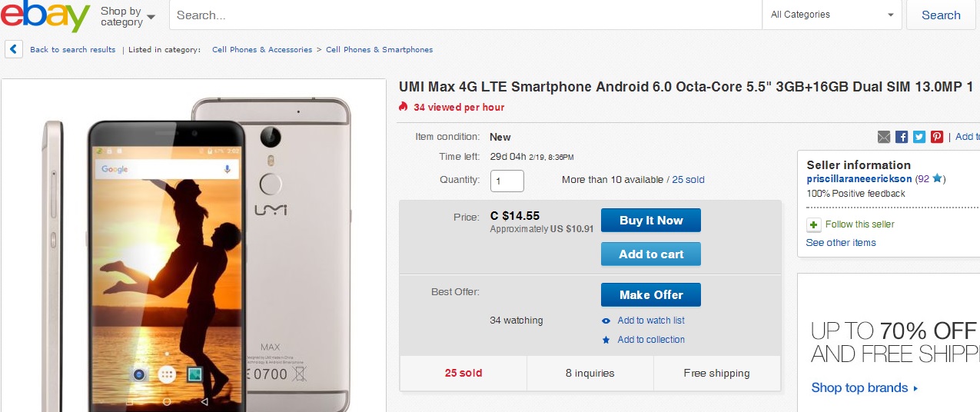
Task: Click the blue Search button
Action: pyautogui.click(x=941, y=15)
